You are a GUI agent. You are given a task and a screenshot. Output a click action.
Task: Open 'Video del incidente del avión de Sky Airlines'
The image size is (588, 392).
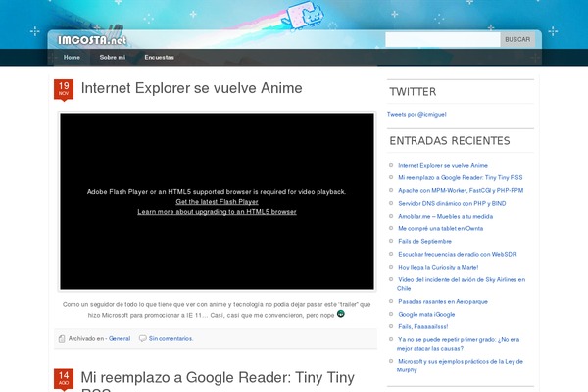coord(462,284)
